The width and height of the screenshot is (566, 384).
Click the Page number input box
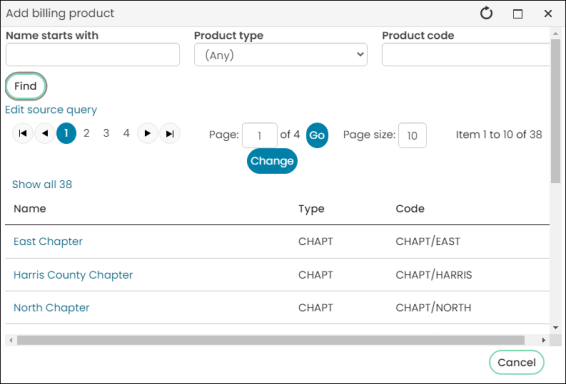260,135
